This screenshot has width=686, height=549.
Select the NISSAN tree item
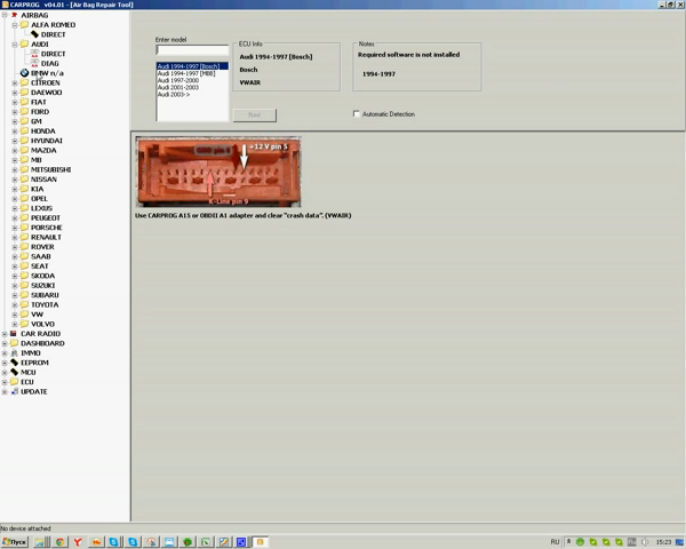(44, 179)
